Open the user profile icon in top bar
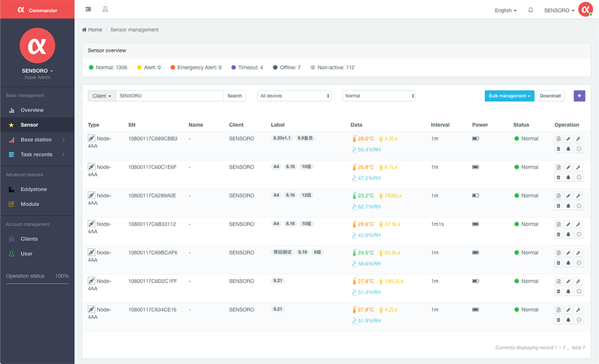This screenshot has height=364, width=599. (x=105, y=9)
